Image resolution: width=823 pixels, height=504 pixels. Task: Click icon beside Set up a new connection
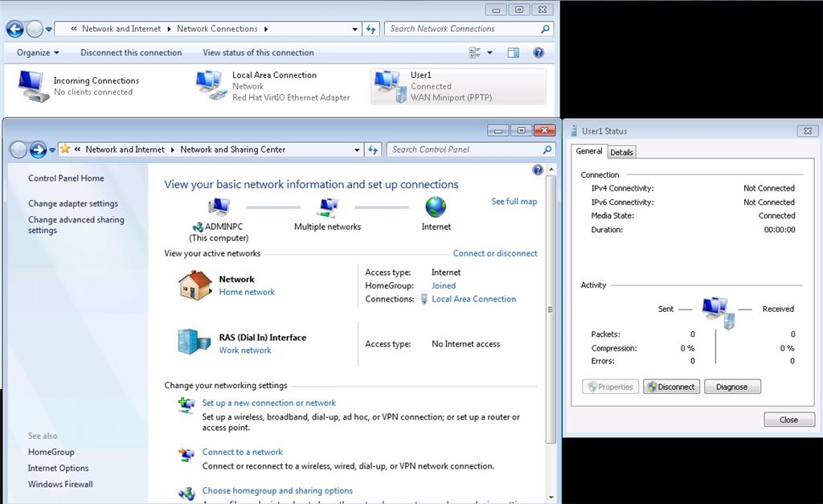coord(186,406)
